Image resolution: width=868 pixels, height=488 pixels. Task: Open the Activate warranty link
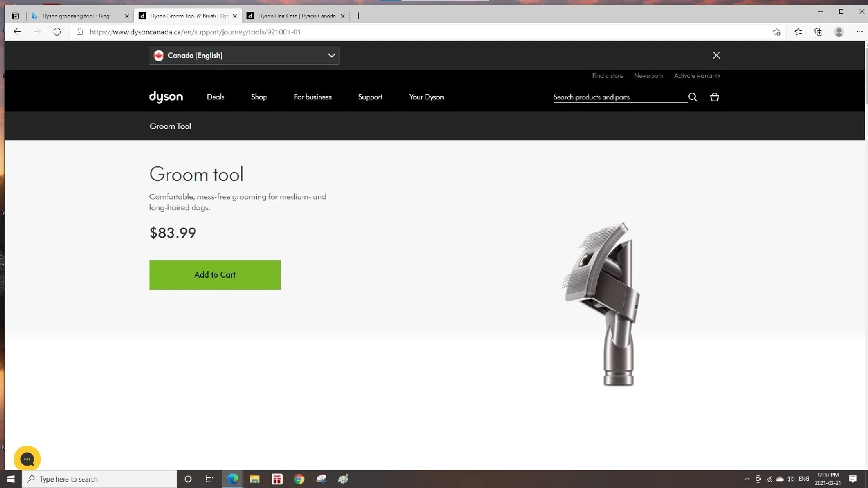click(x=697, y=75)
